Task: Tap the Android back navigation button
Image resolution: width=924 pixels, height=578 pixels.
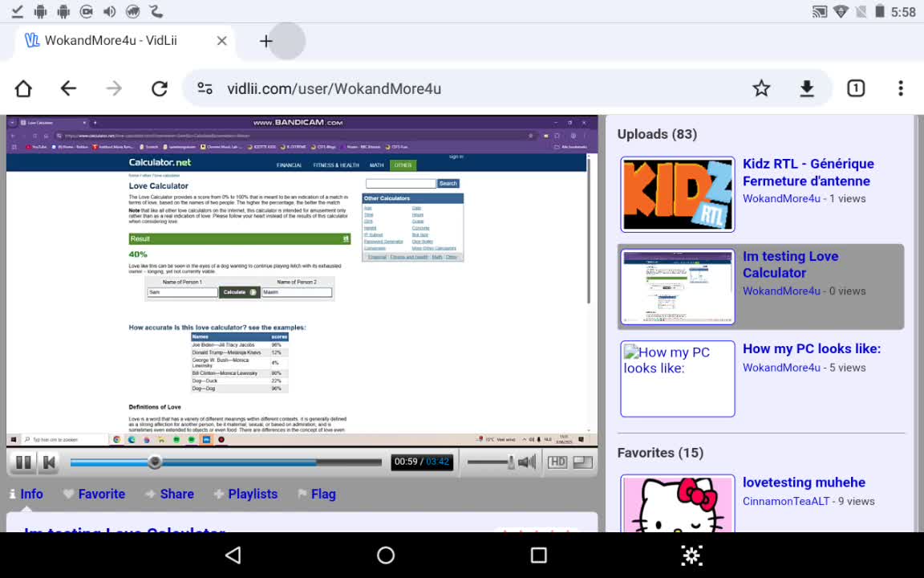Action: pyautogui.click(x=233, y=555)
